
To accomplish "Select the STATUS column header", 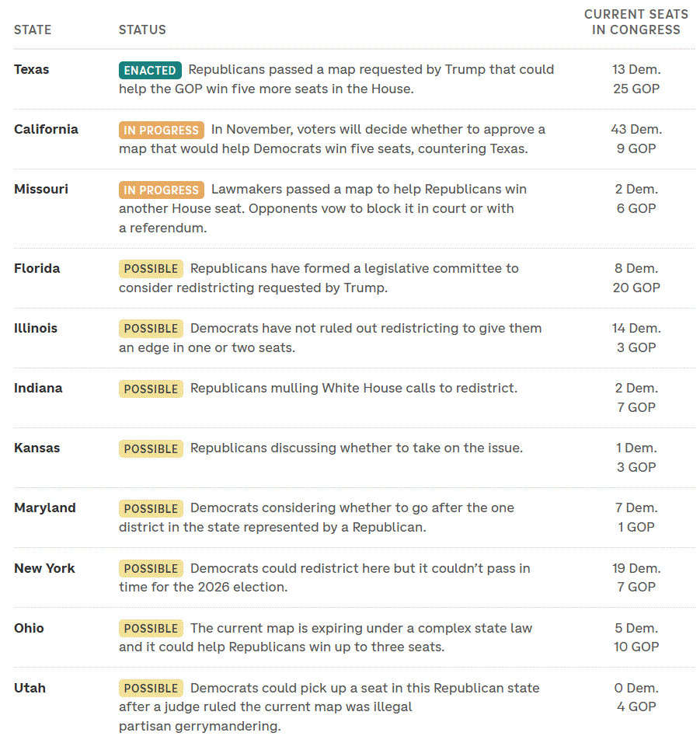I will point(142,30).
